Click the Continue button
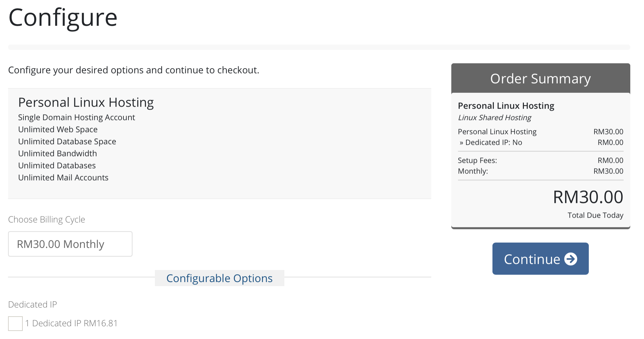This screenshot has width=644, height=339. [540, 259]
